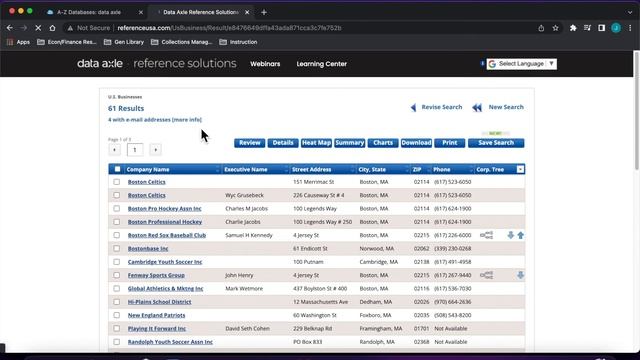Toggle the select-all checkbox in table header

click(118, 169)
